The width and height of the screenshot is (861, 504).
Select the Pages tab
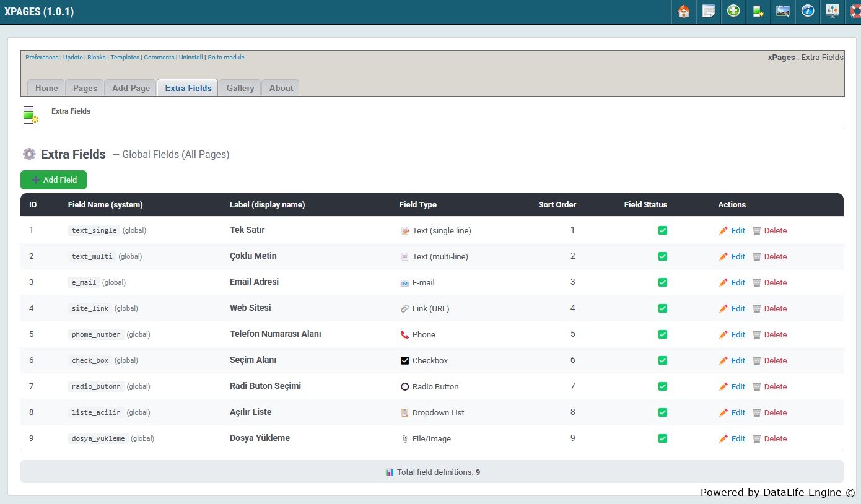[x=85, y=88]
